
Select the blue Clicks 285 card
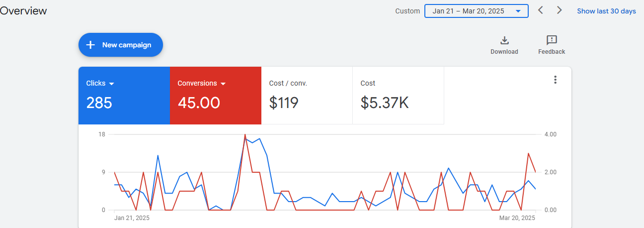124,95
